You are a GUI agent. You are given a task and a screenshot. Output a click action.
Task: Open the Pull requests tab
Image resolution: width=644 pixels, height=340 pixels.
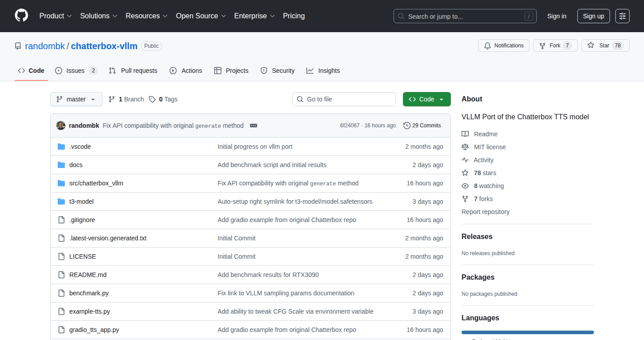click(133, 71)
